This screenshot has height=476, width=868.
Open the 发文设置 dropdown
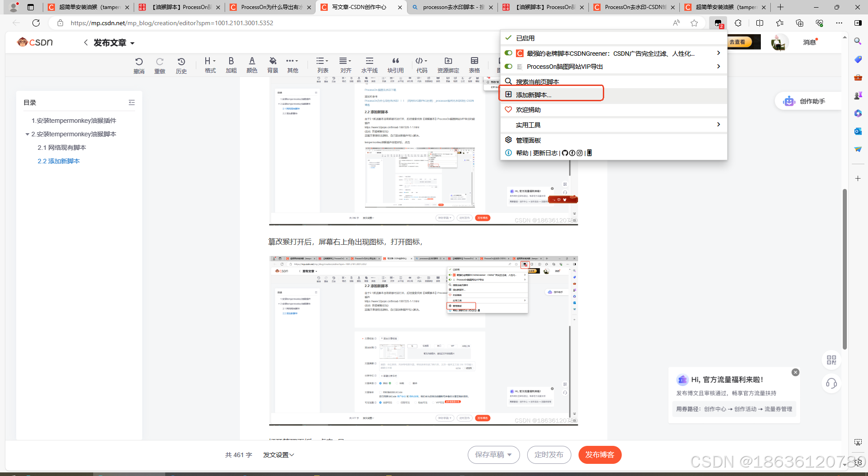coord(278,455)
